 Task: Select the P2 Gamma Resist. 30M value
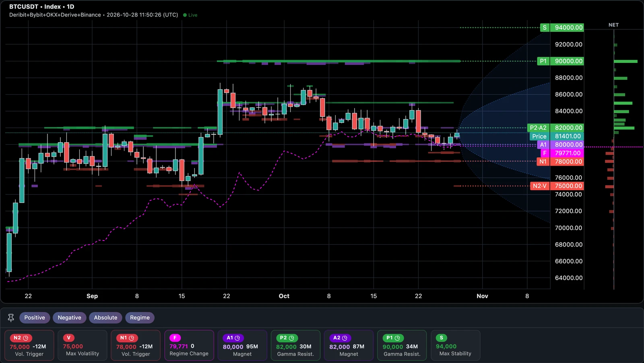pyautogui.click(x=305, y=346)
